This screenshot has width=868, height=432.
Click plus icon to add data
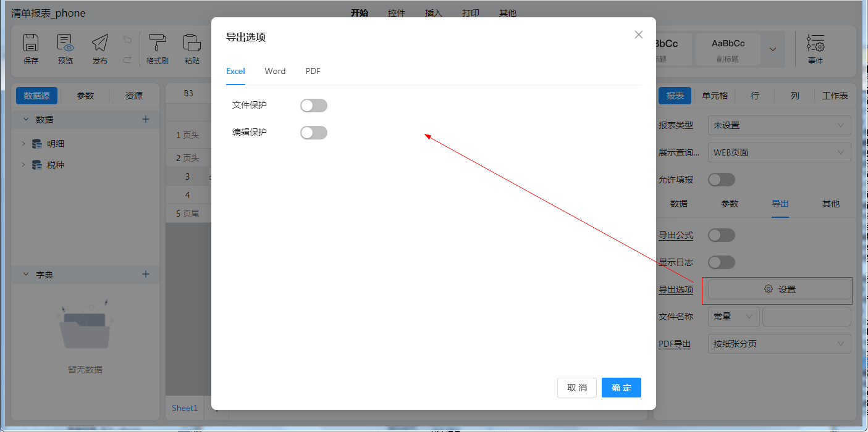pyautogui.click(x=146, y=119)
